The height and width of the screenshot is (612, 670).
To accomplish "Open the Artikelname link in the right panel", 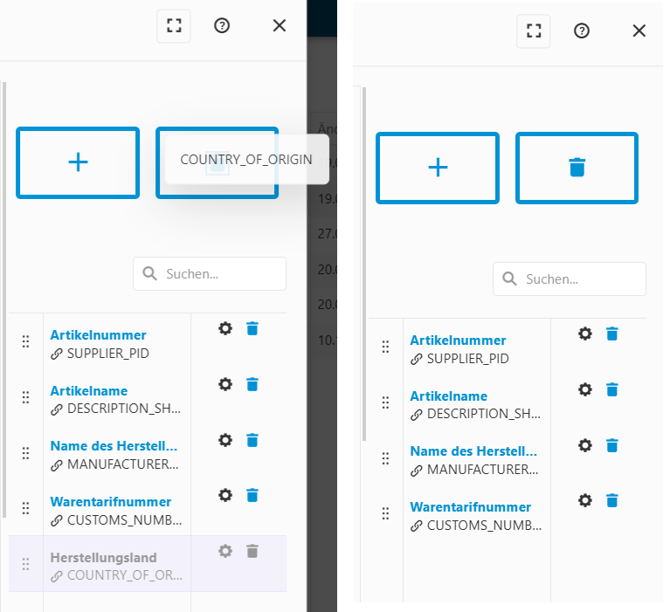I will 449,396.
